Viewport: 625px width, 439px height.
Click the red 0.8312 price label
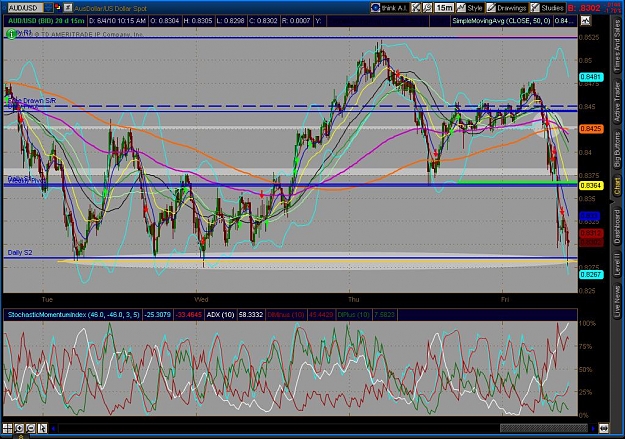(591, 233)
